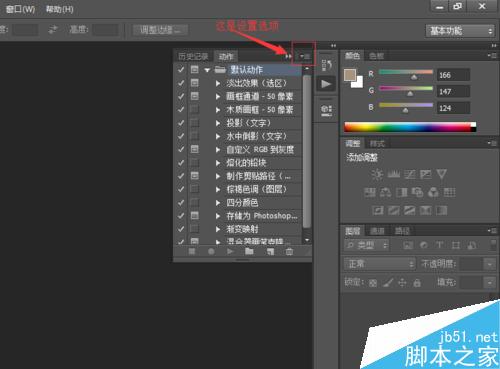Toggle checkmark for 默认动作 action set
The height and width of the screenshot is (369, 500).
[x=181, y=70]
